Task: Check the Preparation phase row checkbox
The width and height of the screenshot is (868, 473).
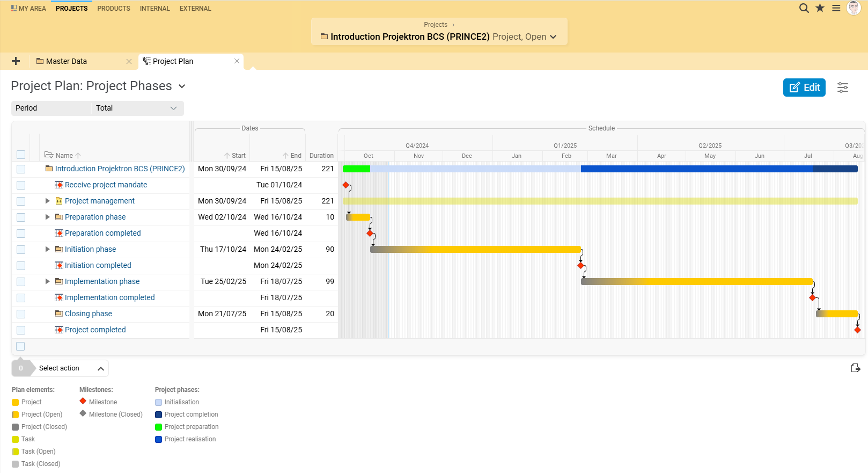Action: (x=21, y=217)
